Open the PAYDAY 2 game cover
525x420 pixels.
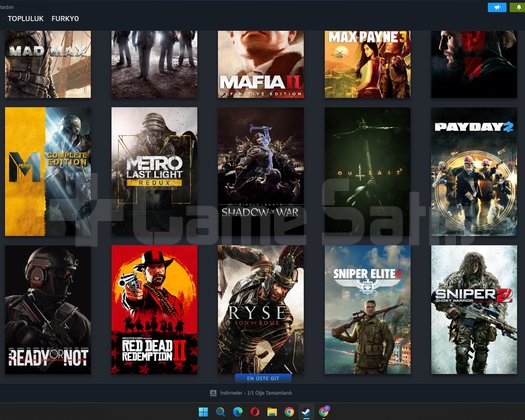(474, 171)
